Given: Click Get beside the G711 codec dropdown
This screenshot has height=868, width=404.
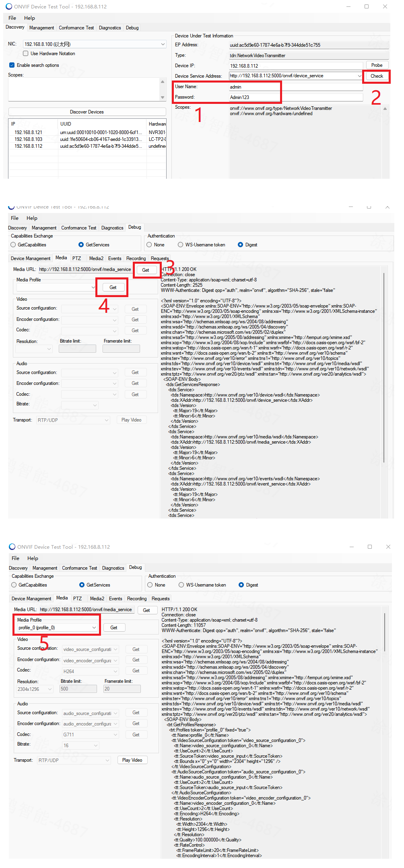Looking at the screenshot, I should [136, 735].
